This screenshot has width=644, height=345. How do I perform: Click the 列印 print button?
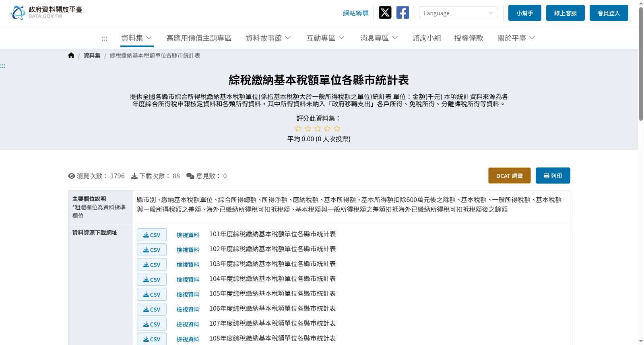coord(553,176)
